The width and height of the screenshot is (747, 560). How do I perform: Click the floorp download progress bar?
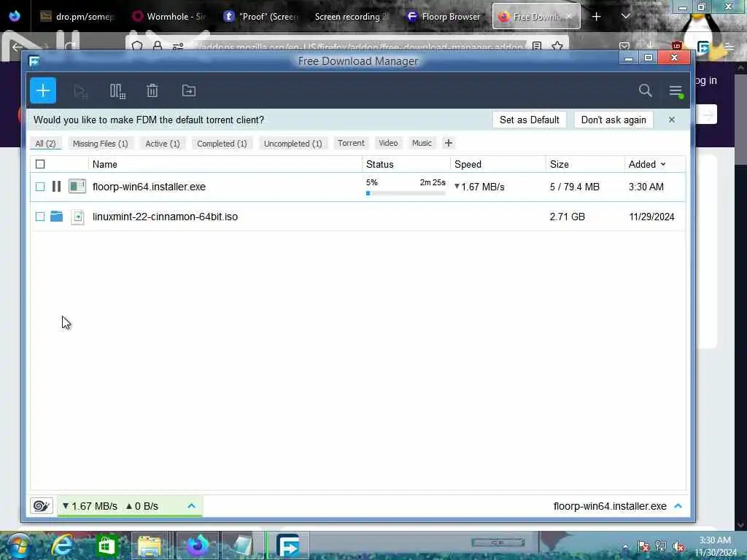click(x=406, y=193)
